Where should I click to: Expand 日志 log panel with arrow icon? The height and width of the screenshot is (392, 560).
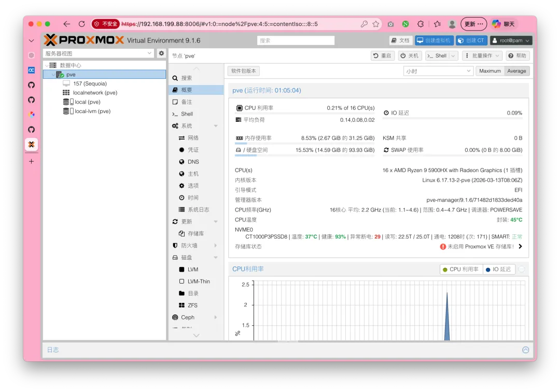click(525, 350)
